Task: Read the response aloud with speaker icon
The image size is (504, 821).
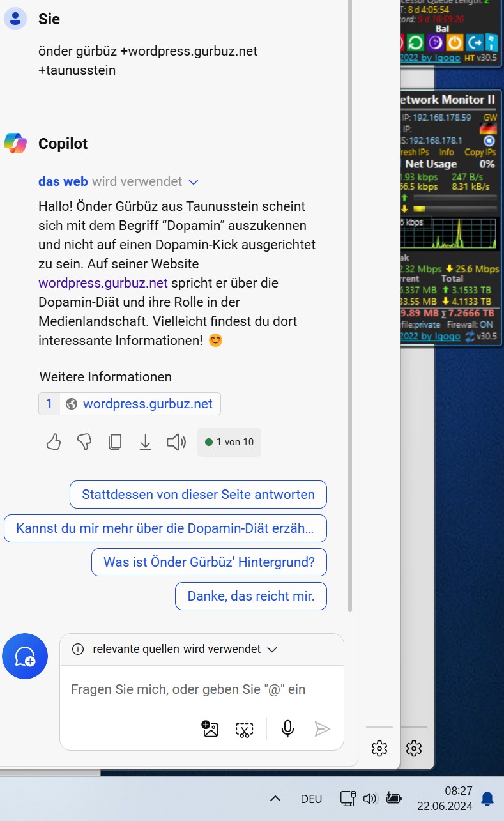Action: click(176, 442)
